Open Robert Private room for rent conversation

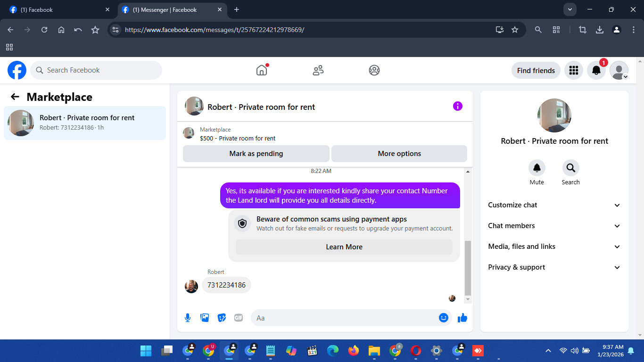coord(85,123)
